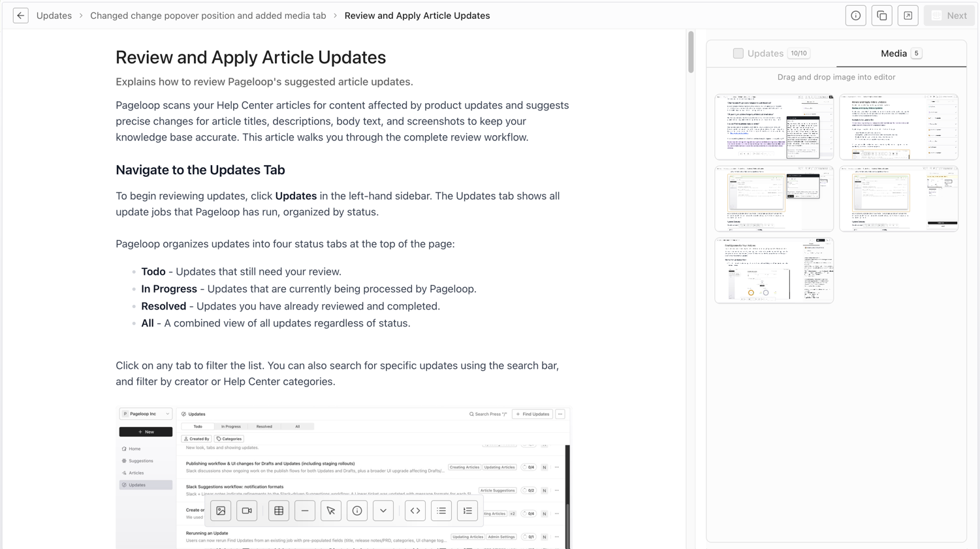Click the copy icon in top bar
Image resolution: width=980 pixels, height=549 pixels.
pyautogui.click(x=881, y=16)
